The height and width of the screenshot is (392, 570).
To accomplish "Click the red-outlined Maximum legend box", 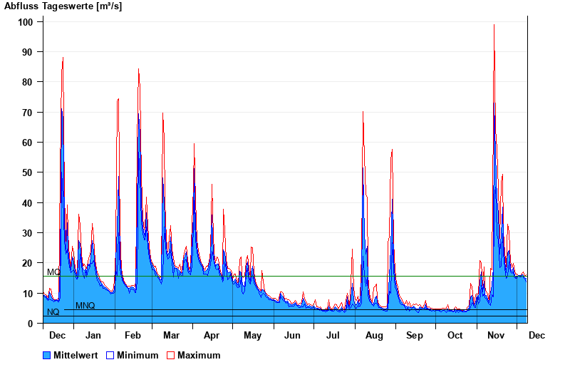I will pyautogui.click(x=171, y=355).
